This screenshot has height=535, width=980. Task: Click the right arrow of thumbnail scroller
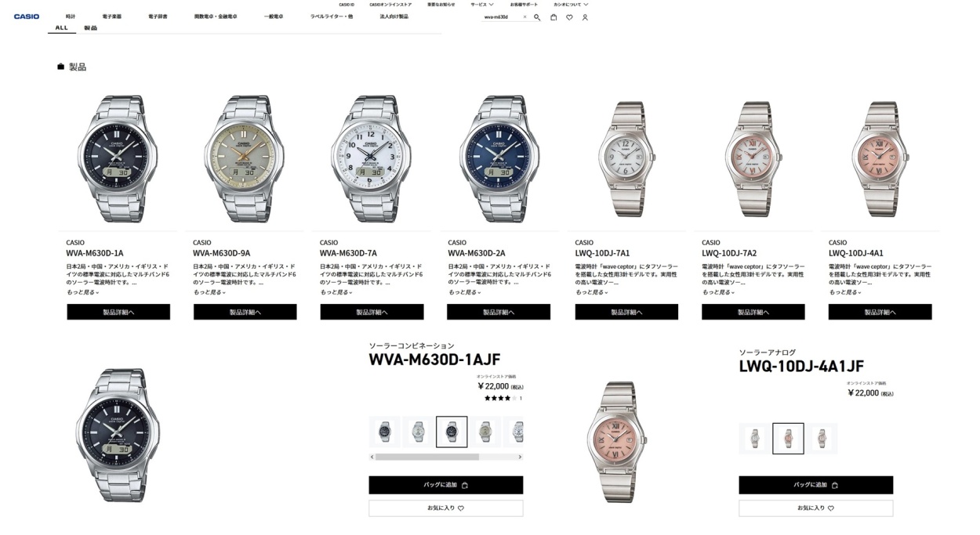(520, 457)
